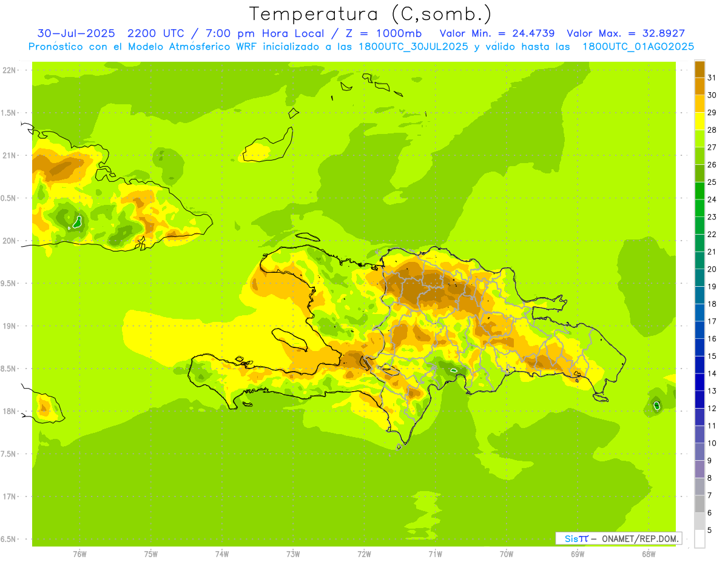Image resolution: width=728 pixels, height=562 pixels.
Task: Click legend value "20"
Action: [x=712, y=269]
